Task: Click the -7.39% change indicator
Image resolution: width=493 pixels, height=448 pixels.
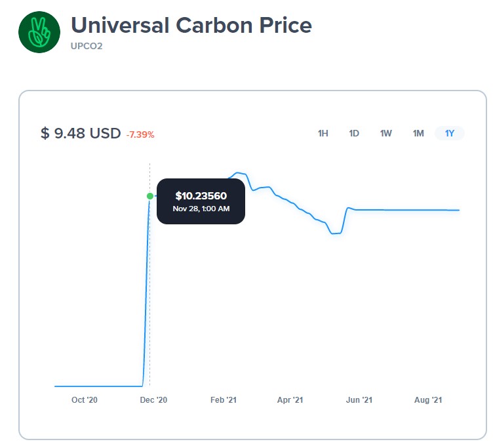Action: click(140, 134)
